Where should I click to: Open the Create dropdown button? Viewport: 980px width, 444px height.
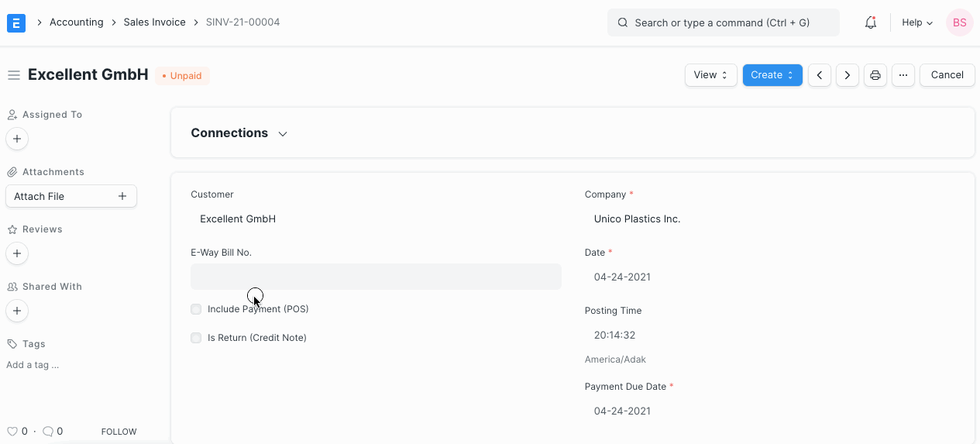pyautogui.click(x=772, y=75)
